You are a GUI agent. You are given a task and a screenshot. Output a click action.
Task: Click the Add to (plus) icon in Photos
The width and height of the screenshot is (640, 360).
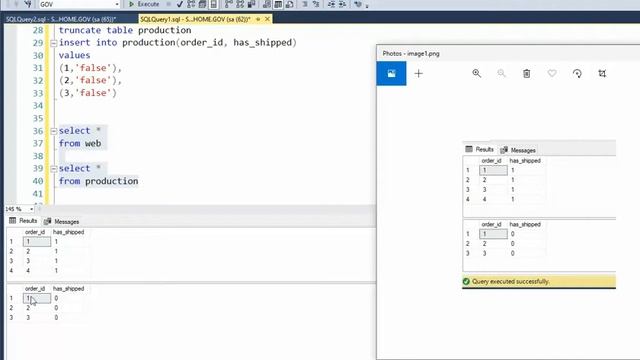tap(418, 73)
